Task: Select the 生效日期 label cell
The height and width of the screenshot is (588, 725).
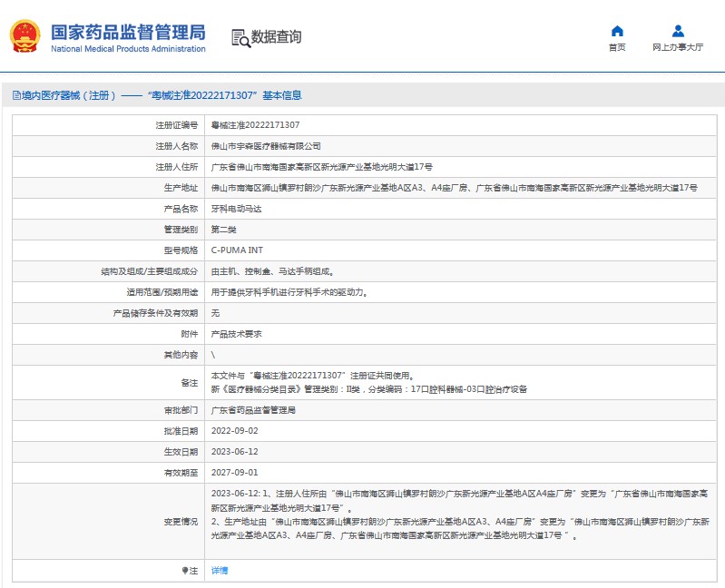Action: point(109,452)
